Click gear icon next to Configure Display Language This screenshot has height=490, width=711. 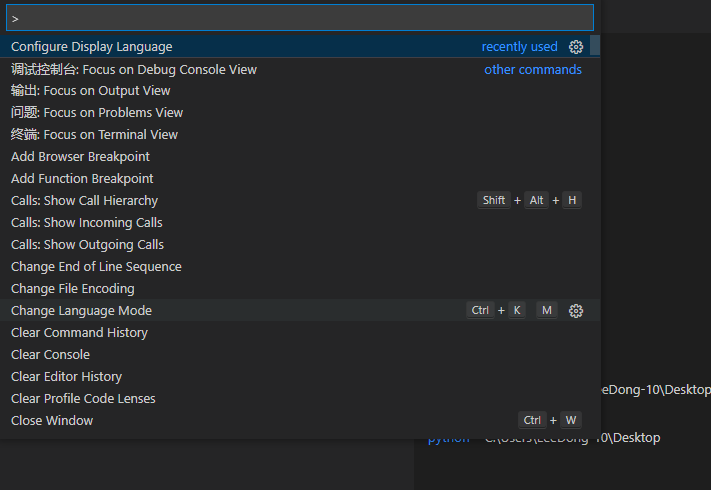click(x=575, y=47)
